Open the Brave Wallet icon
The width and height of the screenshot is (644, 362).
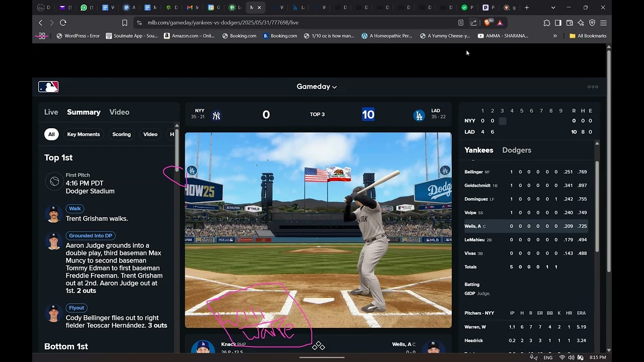(570, 23)
